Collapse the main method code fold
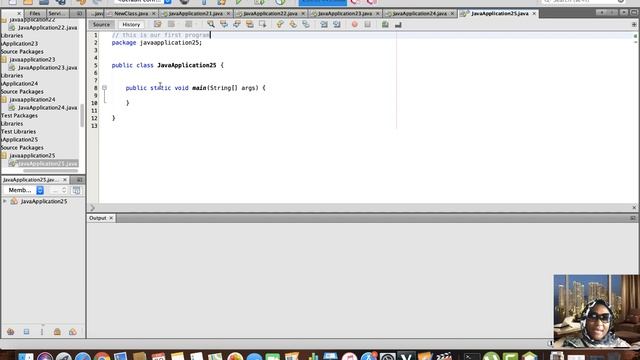 coord(104,88)
